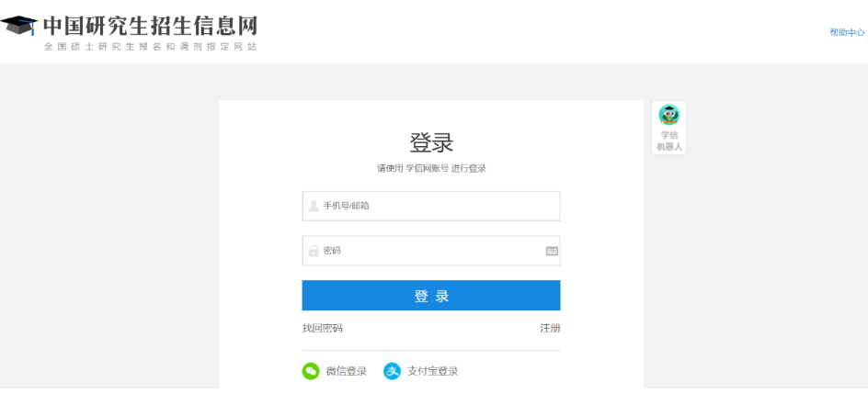This screenshot has height=405, width=868.
Task: Go to the 注册 registration link
Action: (550, 328)
